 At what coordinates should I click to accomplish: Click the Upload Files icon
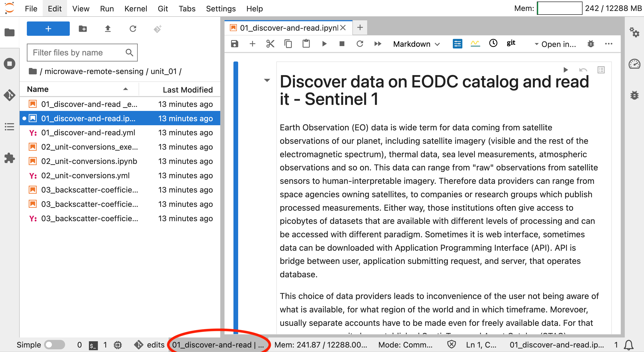[108, 29]
